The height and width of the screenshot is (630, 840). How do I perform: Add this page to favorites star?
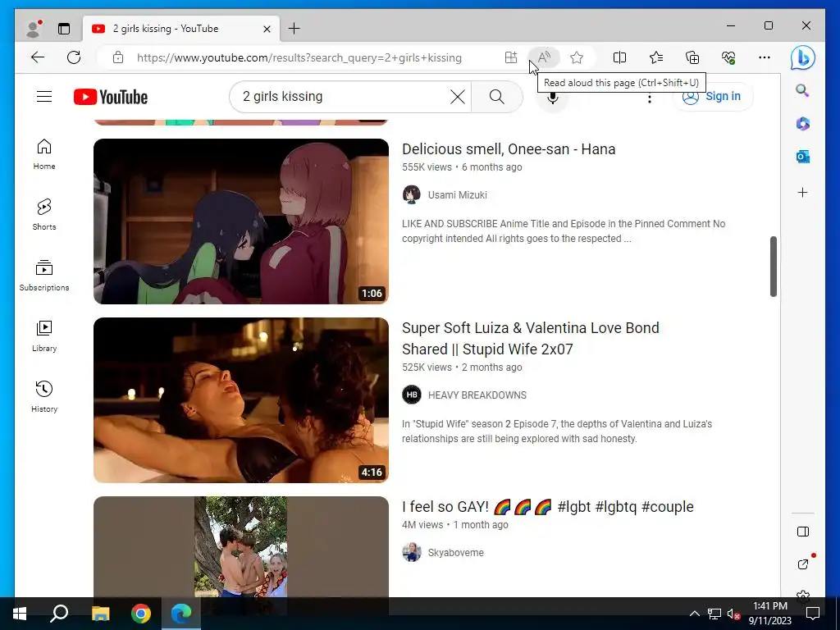[577, 57]
